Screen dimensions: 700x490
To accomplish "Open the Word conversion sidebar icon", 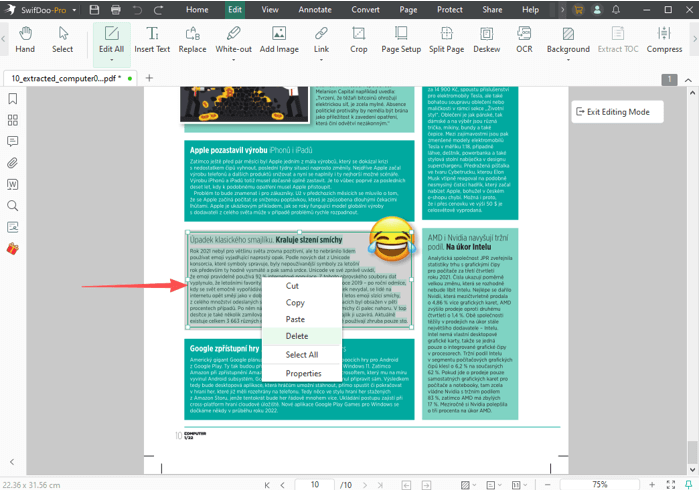I will pyautogui.click(x=12, y=184).
